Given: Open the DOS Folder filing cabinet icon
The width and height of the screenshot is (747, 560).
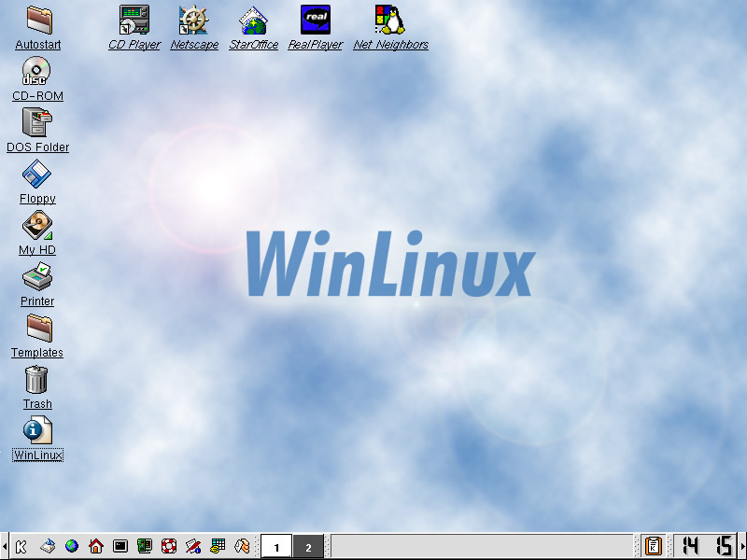Looking at the screenshot, I should [37, 122].
